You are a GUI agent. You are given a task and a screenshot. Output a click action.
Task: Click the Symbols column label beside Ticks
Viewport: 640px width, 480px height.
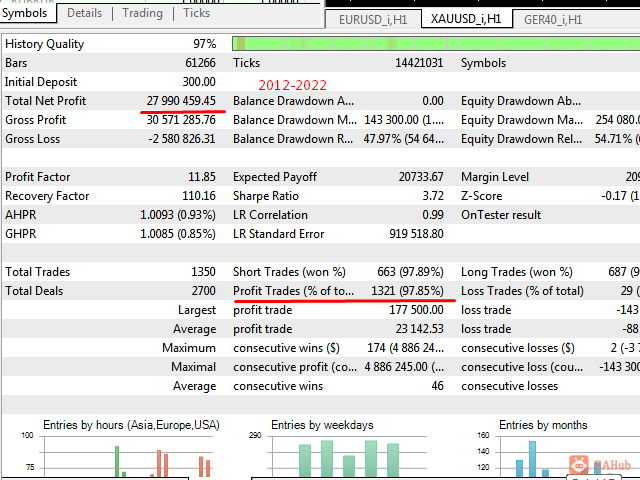(x=483, y=63)
